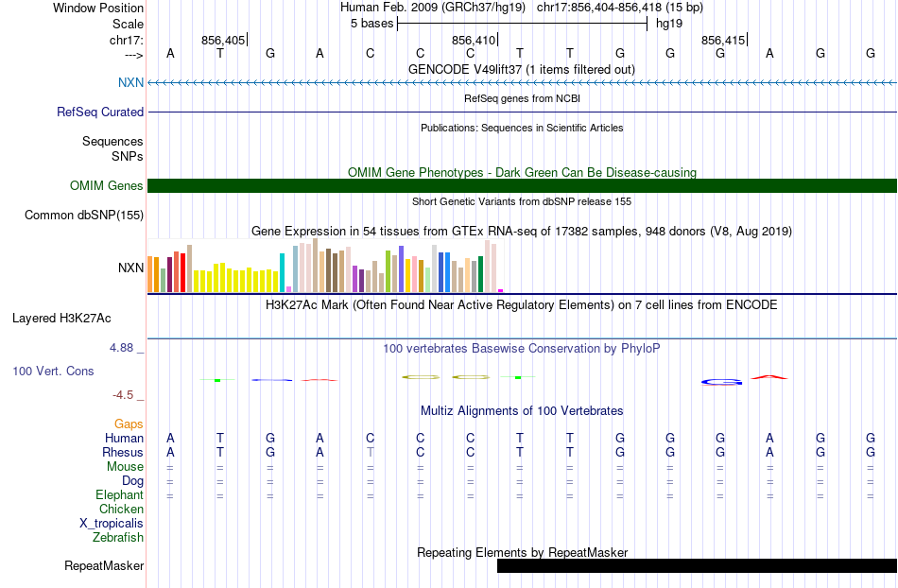
Task: Click the 856,410 ruler coordinate
Action: pyautogui.click(x=473, y=40)
